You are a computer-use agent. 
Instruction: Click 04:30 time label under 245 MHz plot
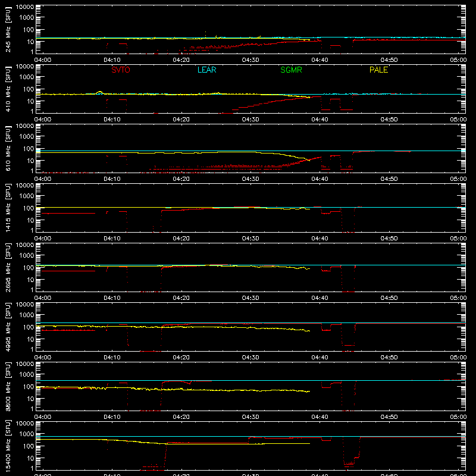pyautogui.click(x=250, y=60)
